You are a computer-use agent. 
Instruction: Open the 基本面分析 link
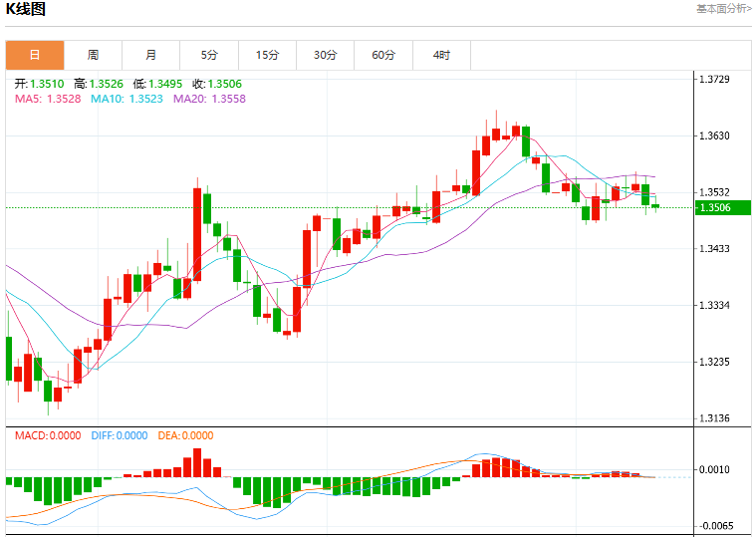click(x=723, y=9)
